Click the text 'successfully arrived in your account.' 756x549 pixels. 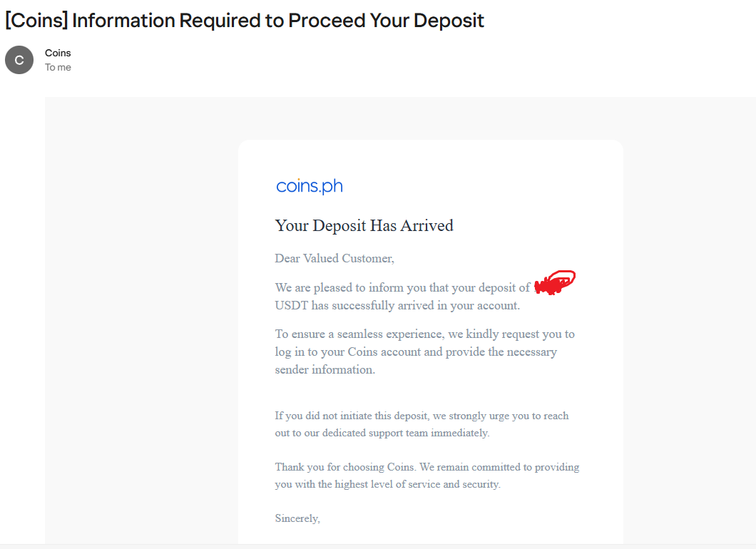tap(426, 306)
